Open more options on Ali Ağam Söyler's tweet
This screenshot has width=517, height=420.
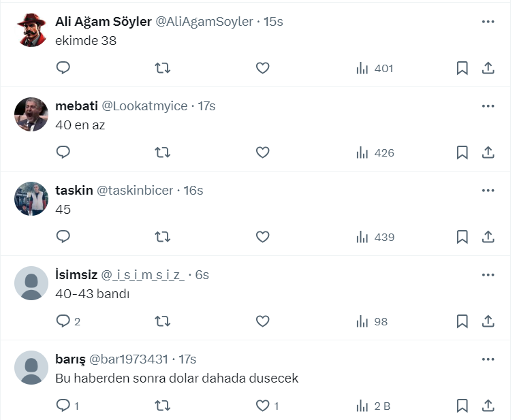488,22
